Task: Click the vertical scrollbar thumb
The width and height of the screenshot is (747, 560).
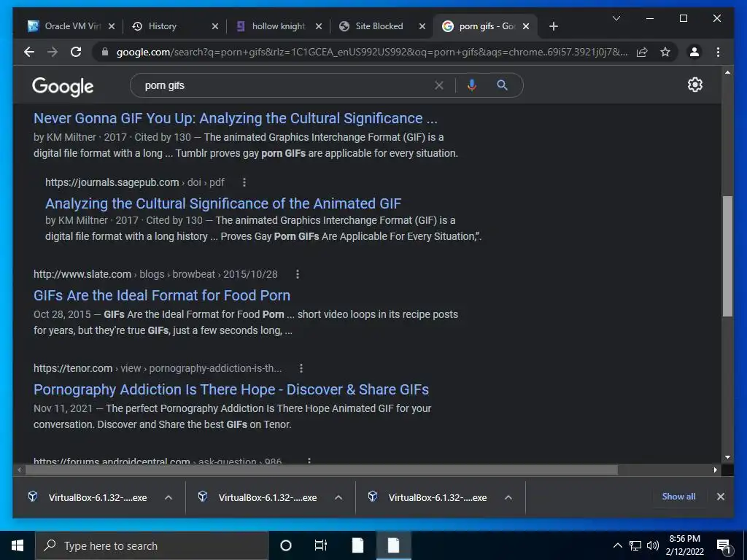Action: (x=727, y=256)
